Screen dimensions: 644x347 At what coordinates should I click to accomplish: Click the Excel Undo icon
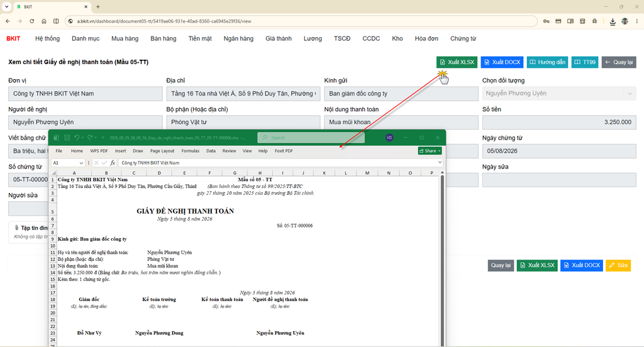76,138
